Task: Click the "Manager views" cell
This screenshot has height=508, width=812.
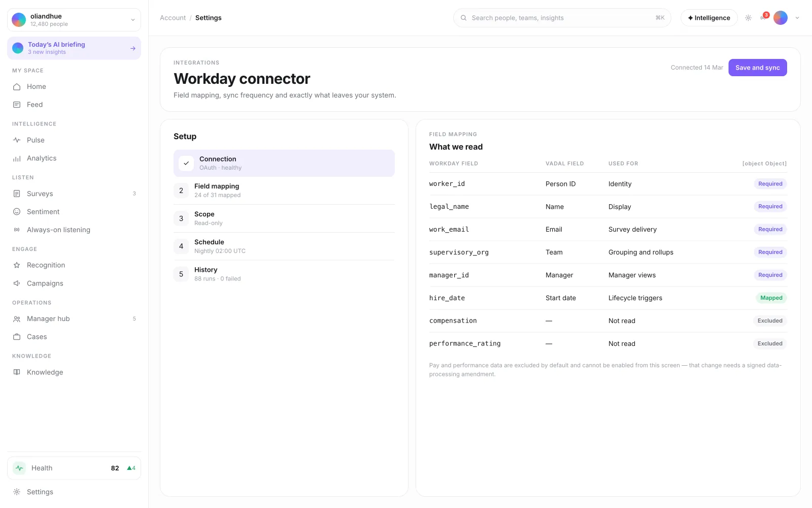Action: click(x=632, y=275)
